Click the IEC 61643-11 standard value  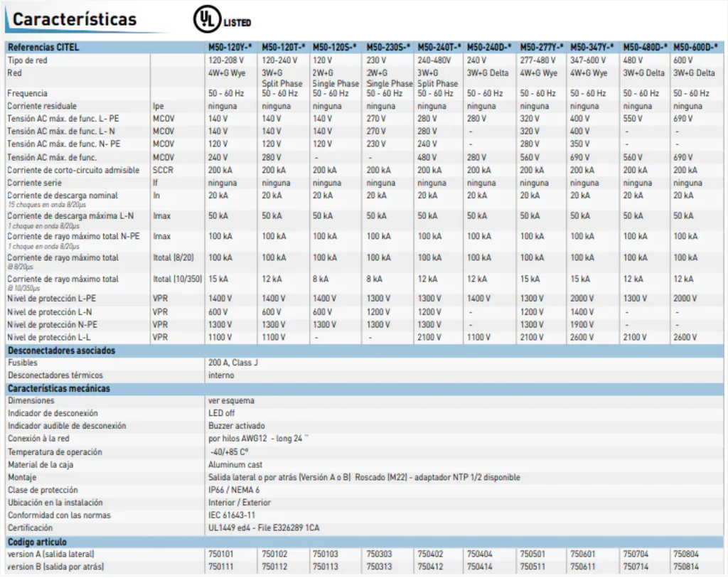(232, 515)
